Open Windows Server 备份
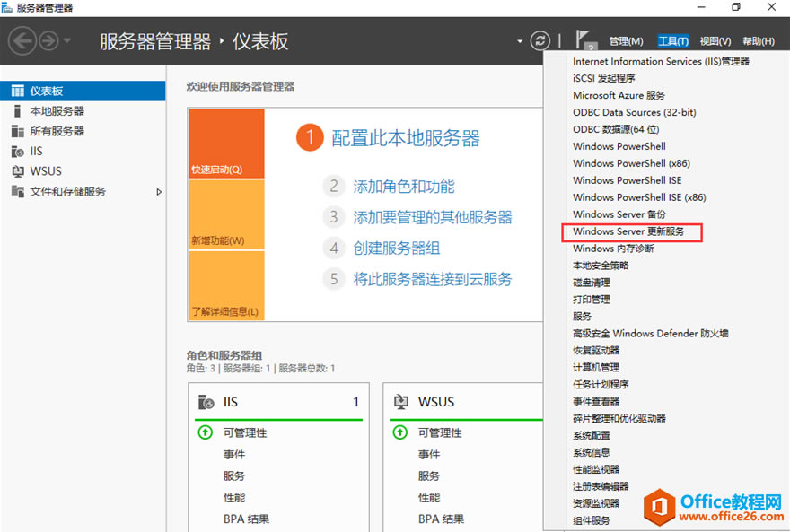 (x=619, y=214)
